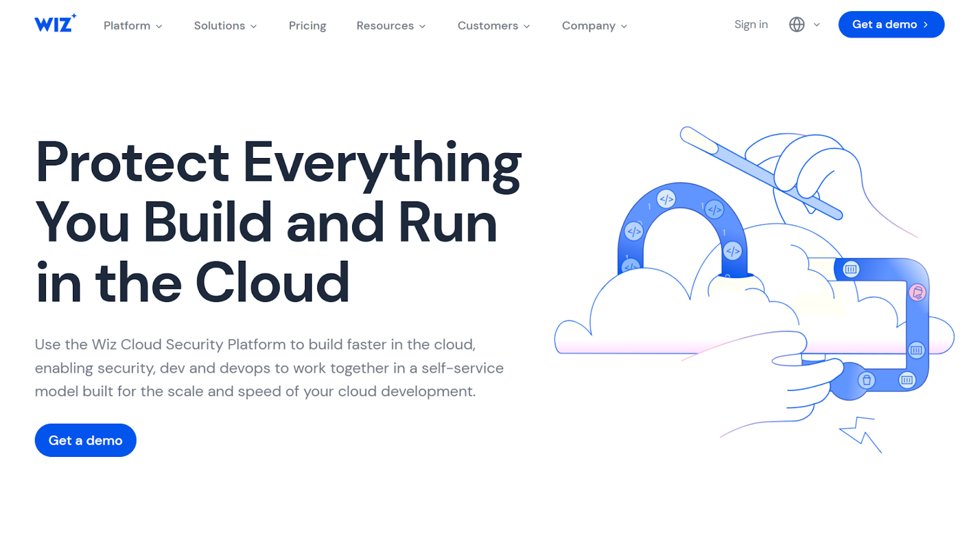Expand the Company chevron arrow
980x534 pixels.
(x=624, y=26)
